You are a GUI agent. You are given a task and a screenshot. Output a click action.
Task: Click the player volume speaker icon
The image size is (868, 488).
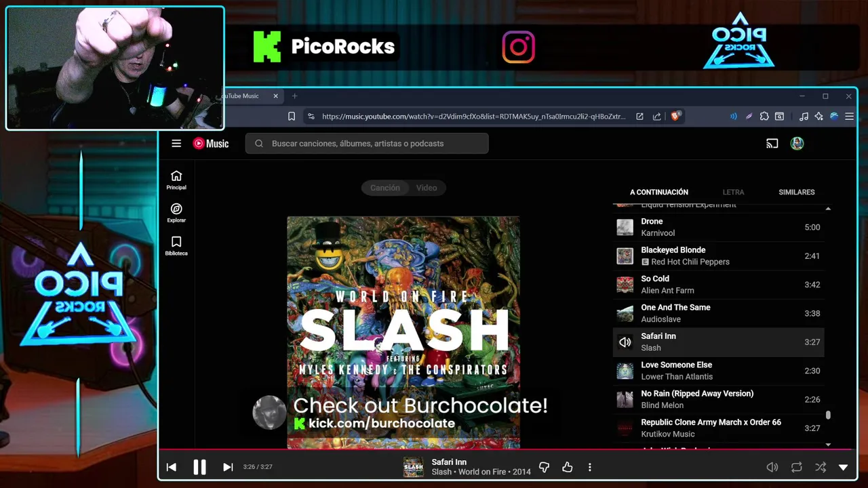point(772,467)
